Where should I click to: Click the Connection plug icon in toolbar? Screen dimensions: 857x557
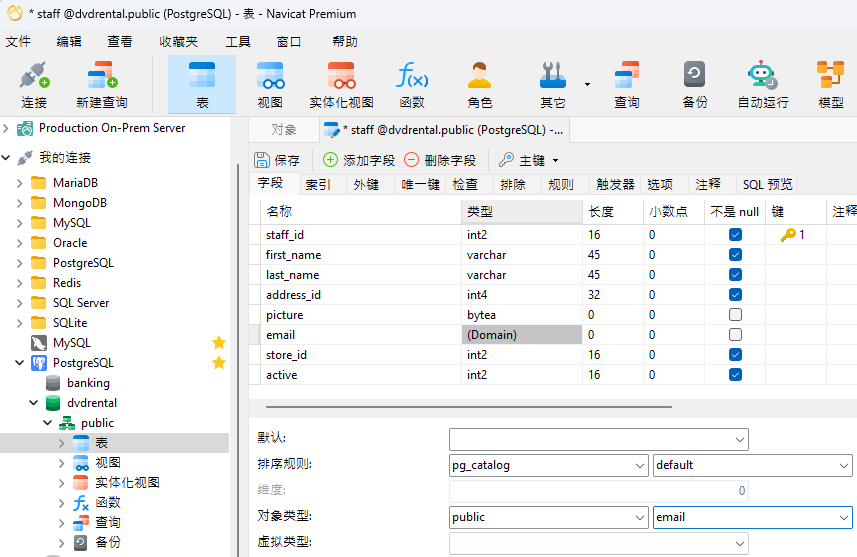[x=34, y=75]
